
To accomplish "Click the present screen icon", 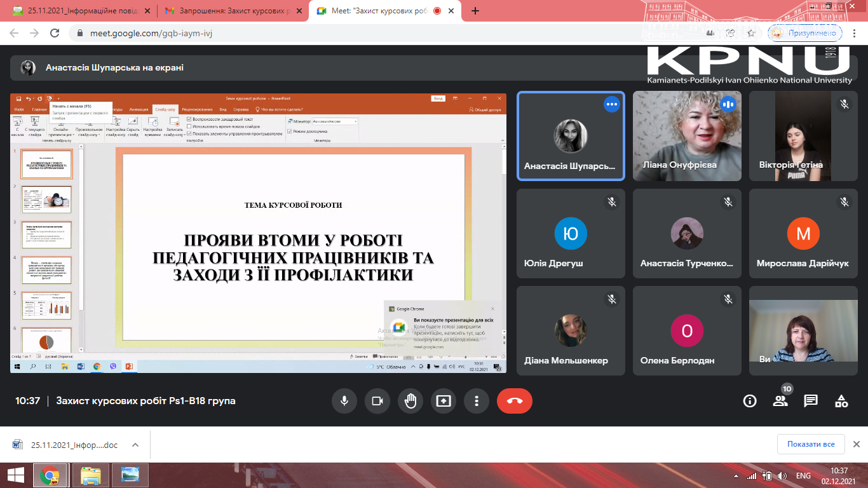I will point(444,401).
